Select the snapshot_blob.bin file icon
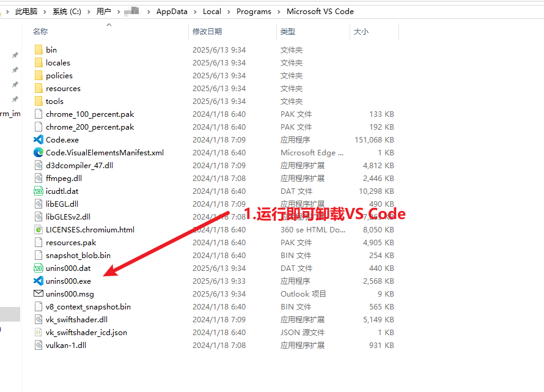This screenshot has width=544, height=392. [x=39, y=255]
